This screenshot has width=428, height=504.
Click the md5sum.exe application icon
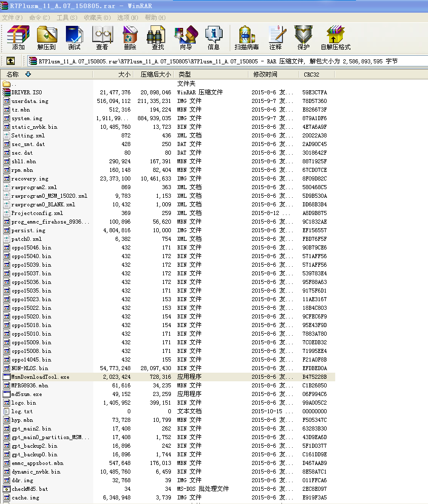(7, 394)
